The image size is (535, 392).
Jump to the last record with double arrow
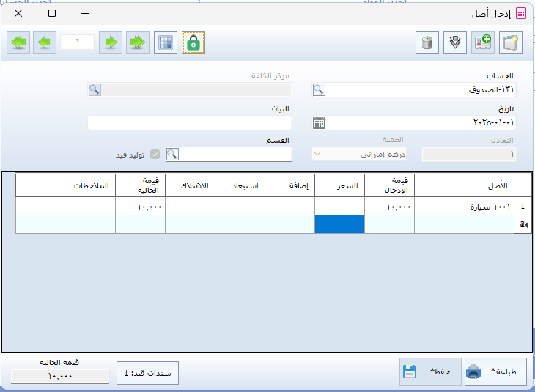[x=137, y=42]
